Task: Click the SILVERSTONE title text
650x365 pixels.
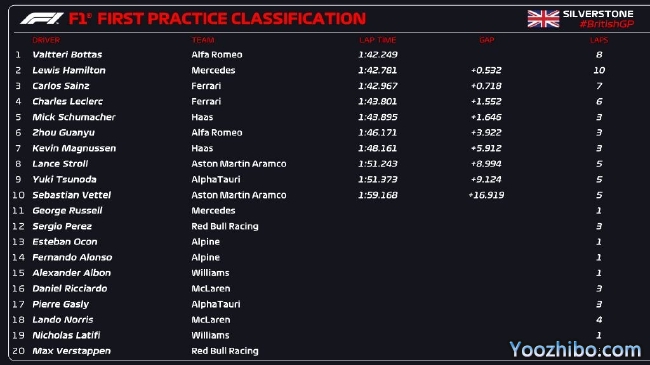Action: click(x=598, y=14)
